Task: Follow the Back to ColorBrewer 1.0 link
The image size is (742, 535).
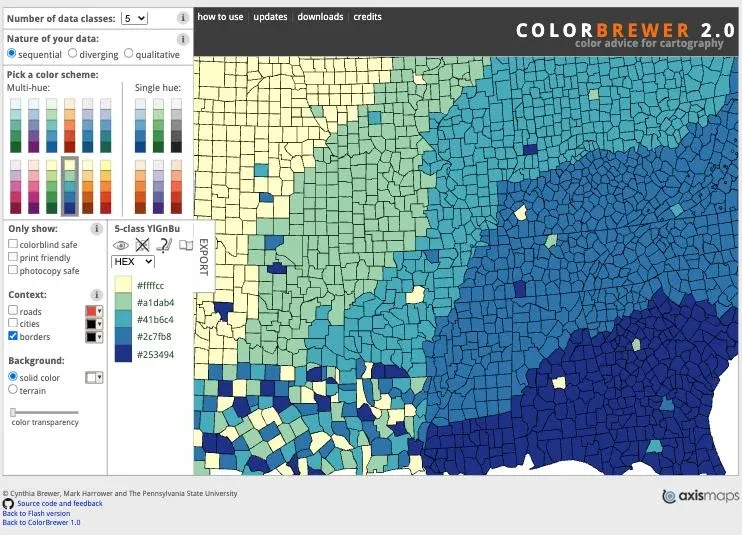Action: point(42,523)
